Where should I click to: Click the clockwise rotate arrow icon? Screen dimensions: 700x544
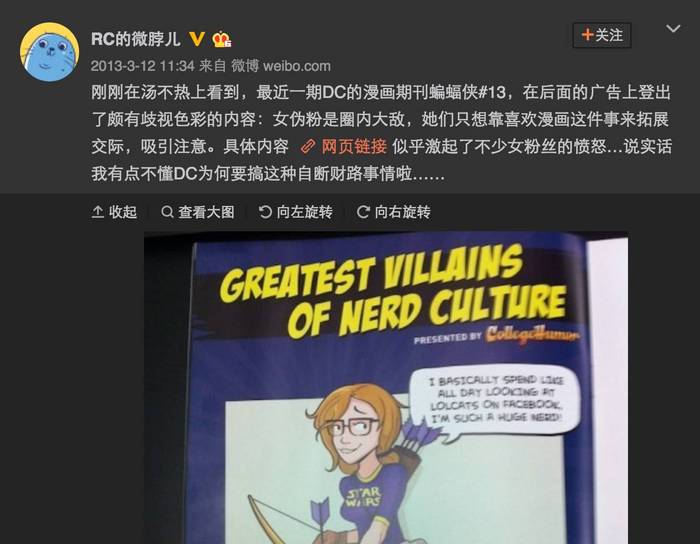tap(363, 212)
